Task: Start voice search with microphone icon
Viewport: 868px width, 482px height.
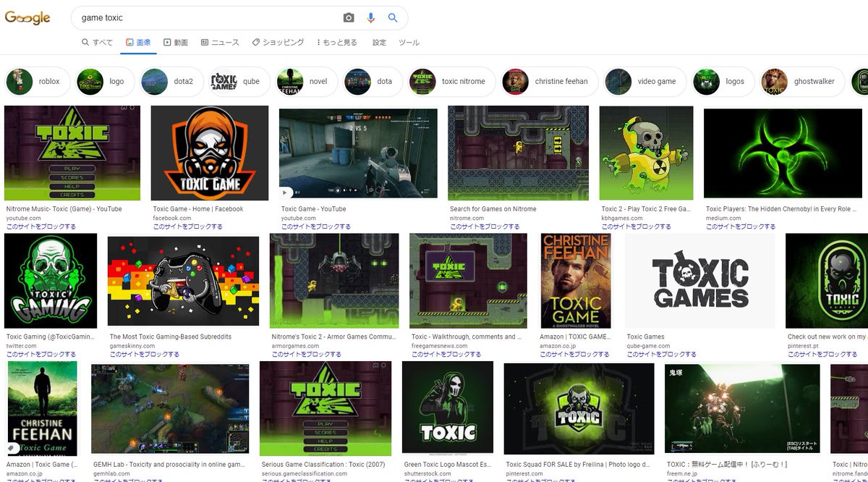Action: coord(371,18)
